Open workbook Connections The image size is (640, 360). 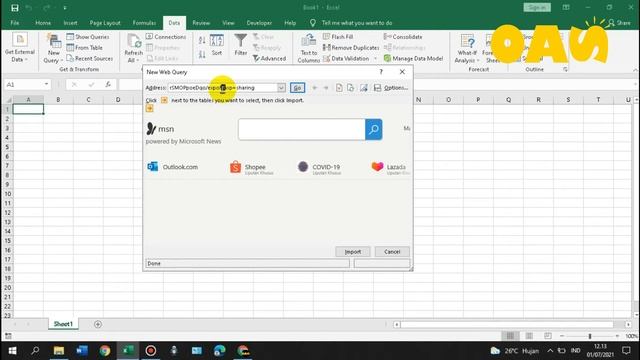coord(166,37)
